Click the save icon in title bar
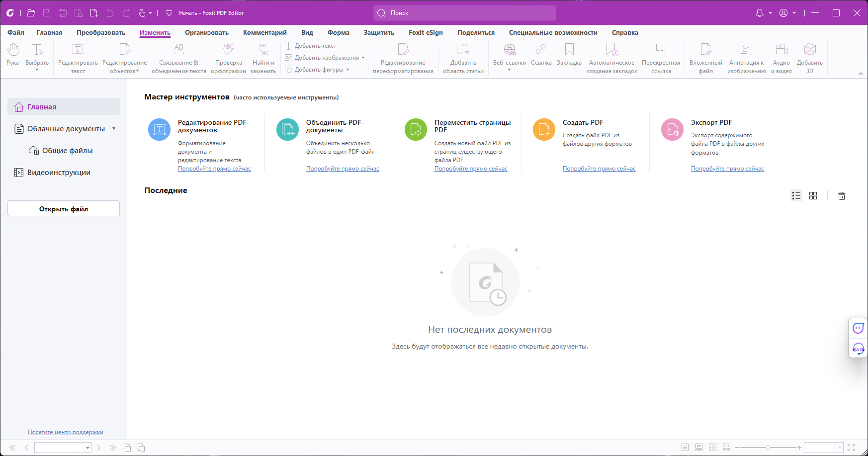Image resolution: width=868 pixels, height=456 pixels. [47, 13]
